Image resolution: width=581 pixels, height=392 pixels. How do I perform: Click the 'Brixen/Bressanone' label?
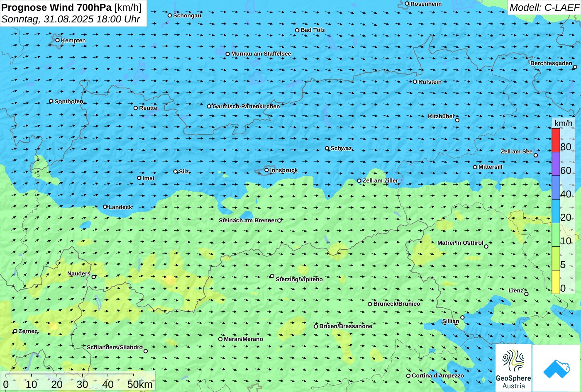(x=346, y=326)
